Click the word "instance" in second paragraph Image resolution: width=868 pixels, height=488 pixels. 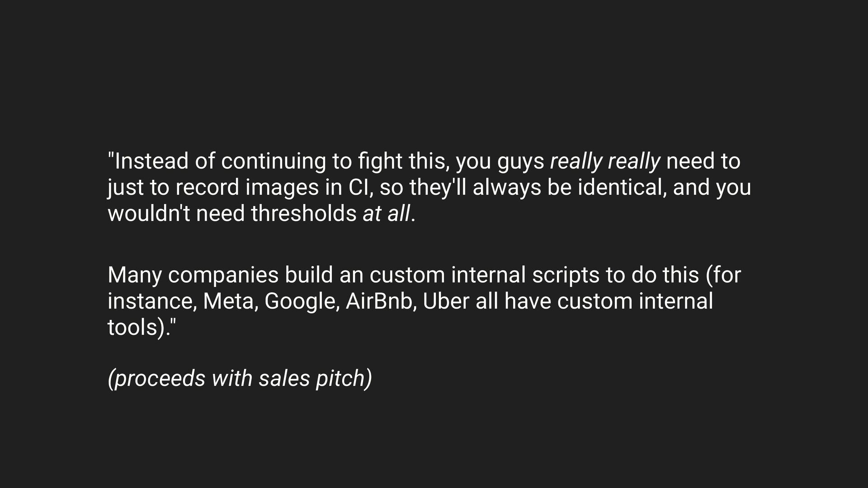pos(152,302)
